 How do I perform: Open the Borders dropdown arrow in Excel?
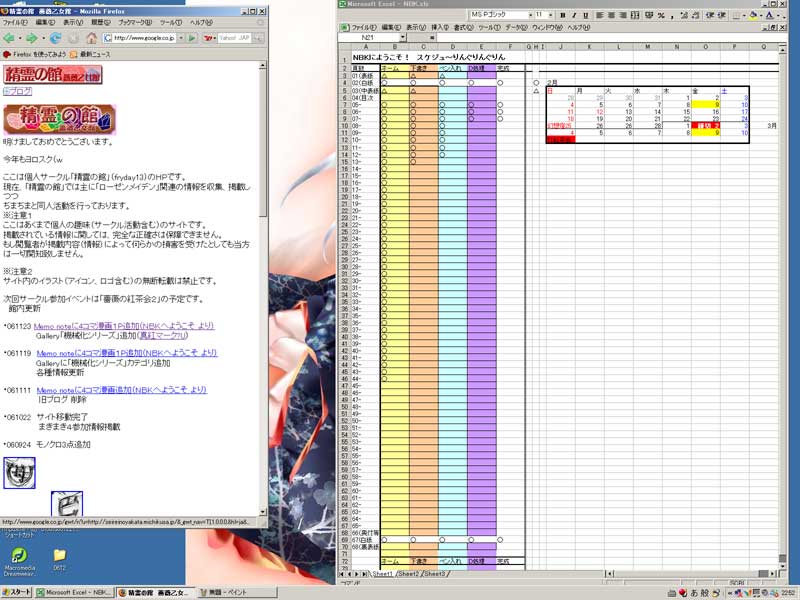(743, 15)
